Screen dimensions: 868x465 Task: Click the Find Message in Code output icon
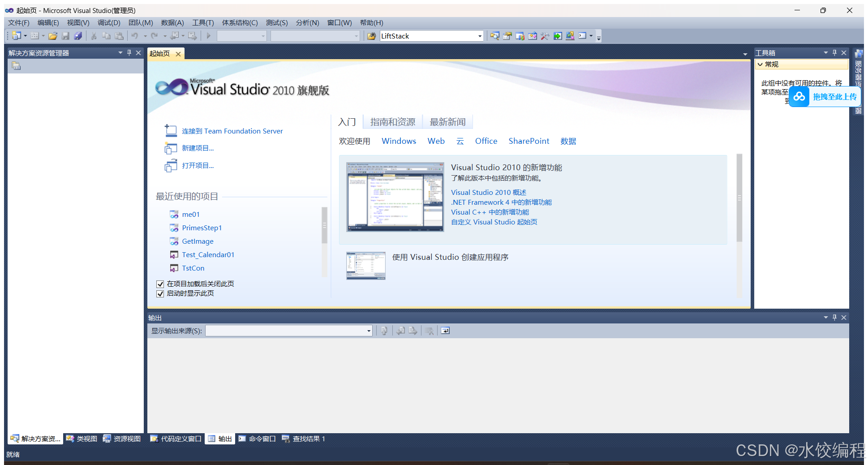(x=384, y=331)
